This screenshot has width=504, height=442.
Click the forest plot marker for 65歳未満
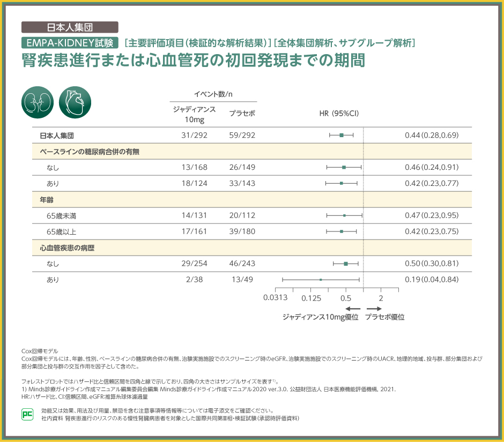coord(344,215)
